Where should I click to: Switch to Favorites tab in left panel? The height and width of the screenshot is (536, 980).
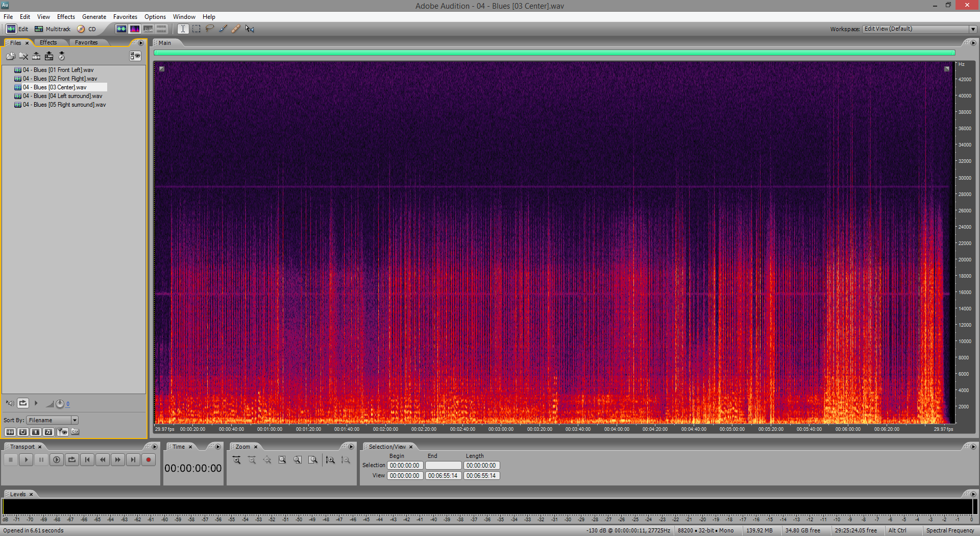tap(86, 42)
